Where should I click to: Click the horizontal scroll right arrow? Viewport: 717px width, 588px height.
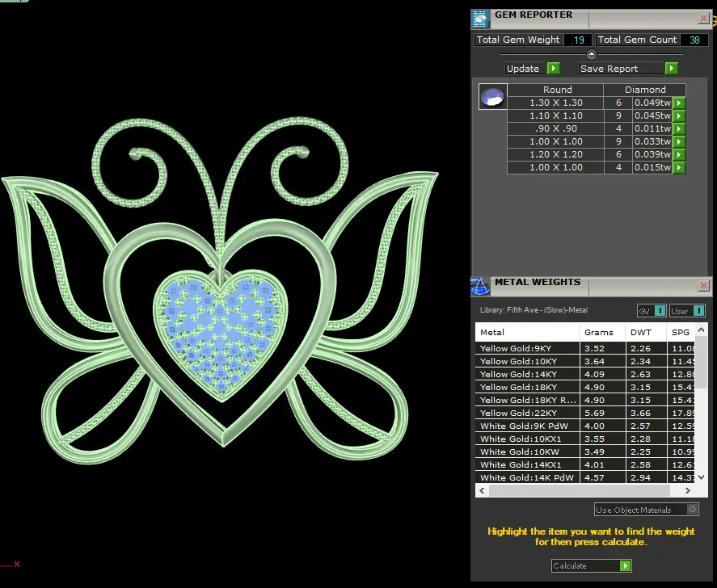pos(687,490)
